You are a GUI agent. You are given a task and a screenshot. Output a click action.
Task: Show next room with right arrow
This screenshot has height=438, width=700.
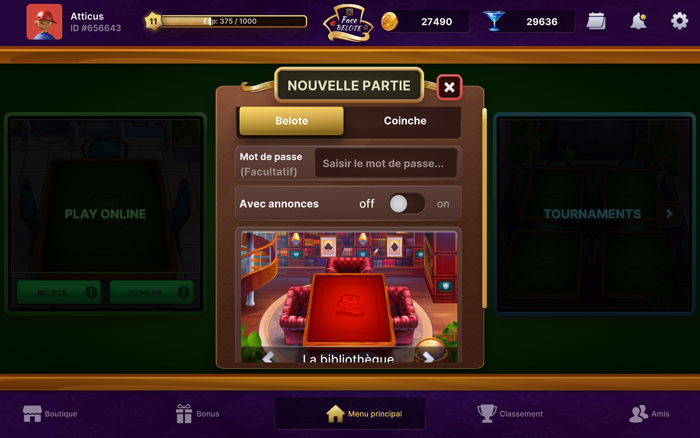click(x=429, y=357)
